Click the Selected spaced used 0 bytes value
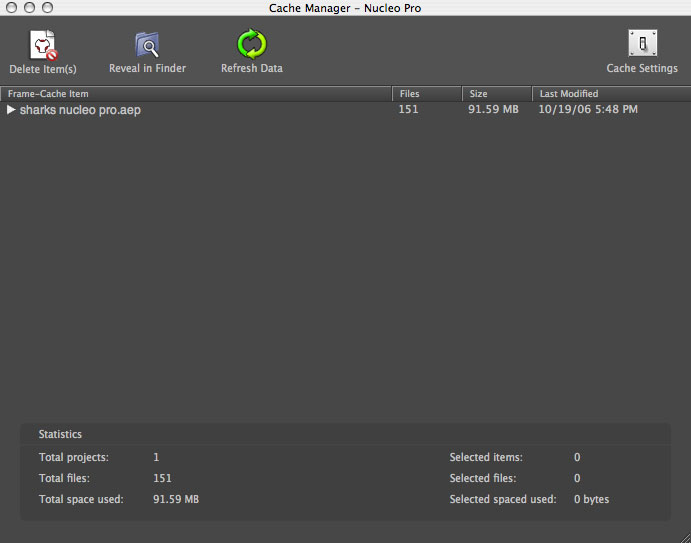This screenshot has width=691, height=543. [x=591, y=499]
